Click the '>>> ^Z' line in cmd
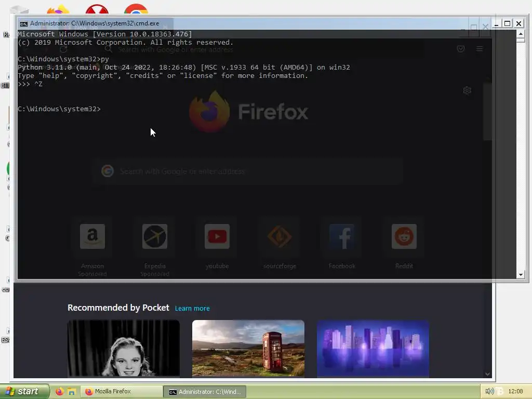 30,84
